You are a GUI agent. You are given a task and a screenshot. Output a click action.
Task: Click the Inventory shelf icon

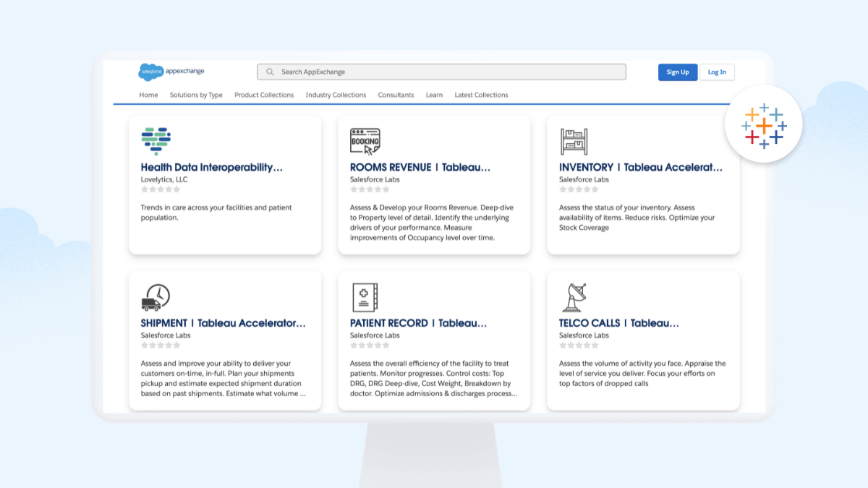pos(574,141)
